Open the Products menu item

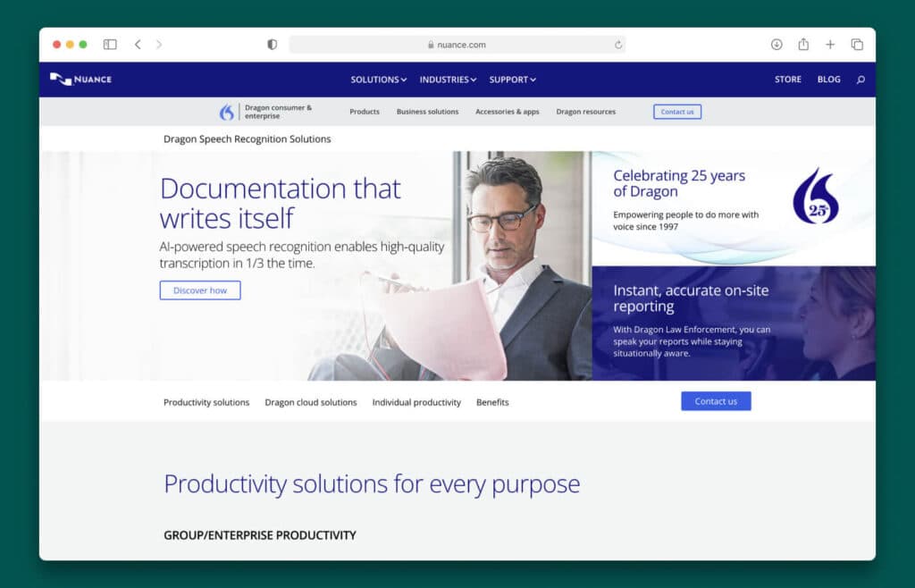[x=365, y=112]
